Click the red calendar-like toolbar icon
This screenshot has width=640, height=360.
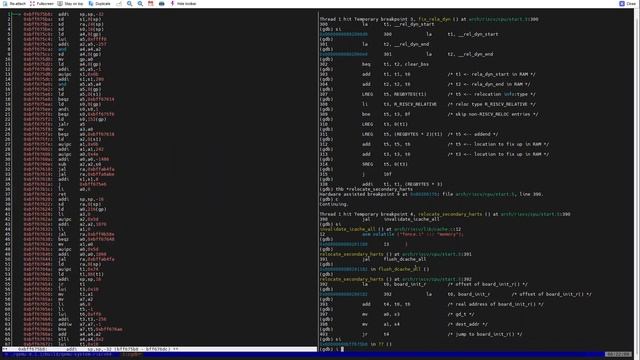point(151,3)
